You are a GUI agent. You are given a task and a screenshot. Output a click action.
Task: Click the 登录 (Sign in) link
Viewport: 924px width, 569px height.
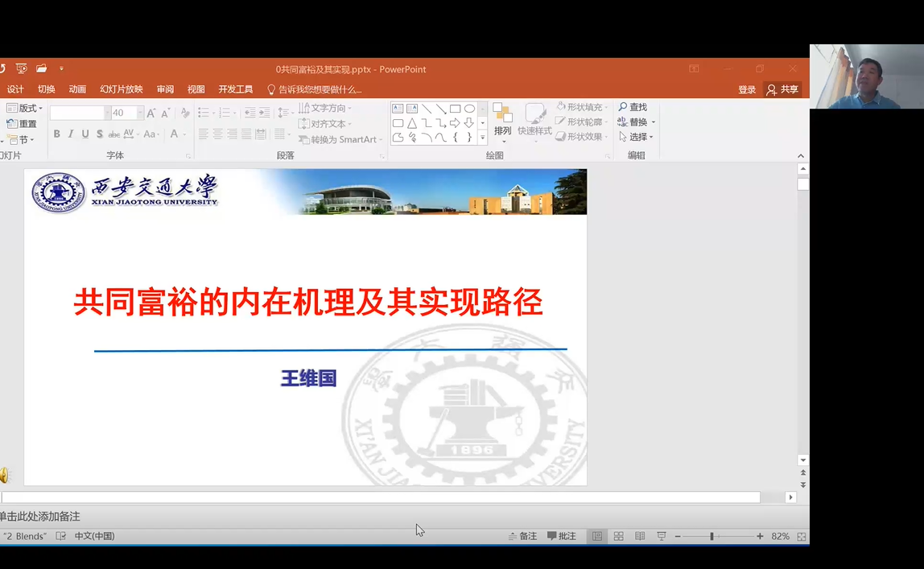coord(747,89)
